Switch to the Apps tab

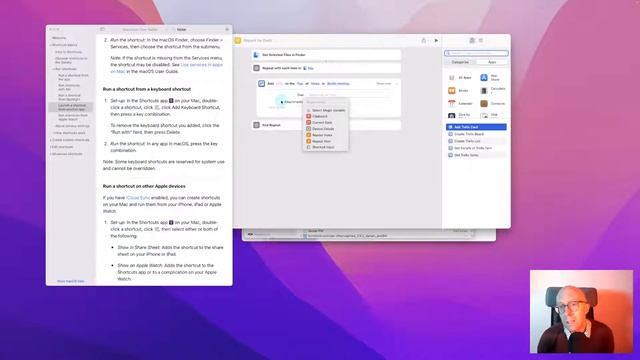click(492, 62)
